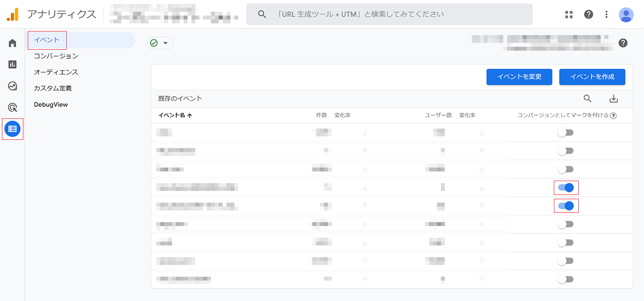
Task: Open the Home icon in left sidebar
Action: pyautogui.click(x=13, y=43)
